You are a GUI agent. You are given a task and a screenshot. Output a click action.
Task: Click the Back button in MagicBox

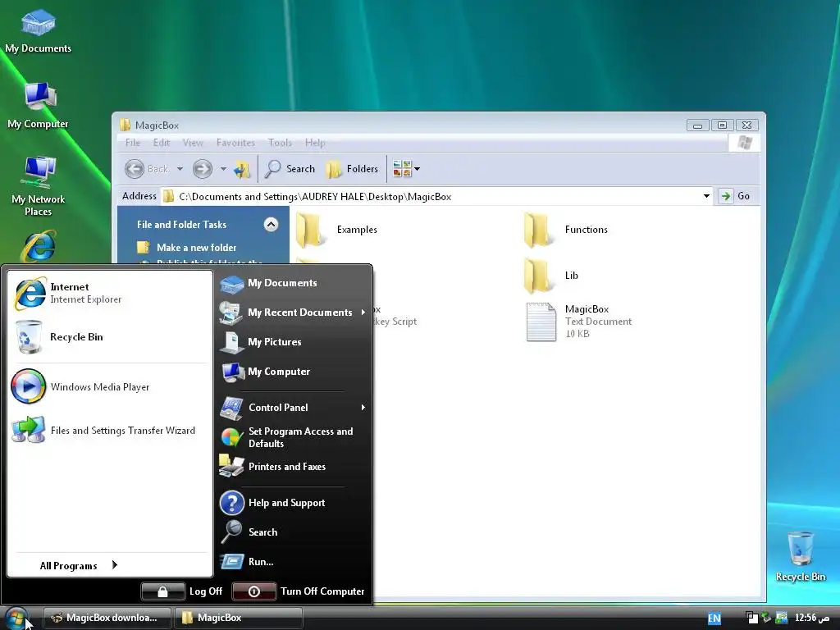[x=147, y=169]
